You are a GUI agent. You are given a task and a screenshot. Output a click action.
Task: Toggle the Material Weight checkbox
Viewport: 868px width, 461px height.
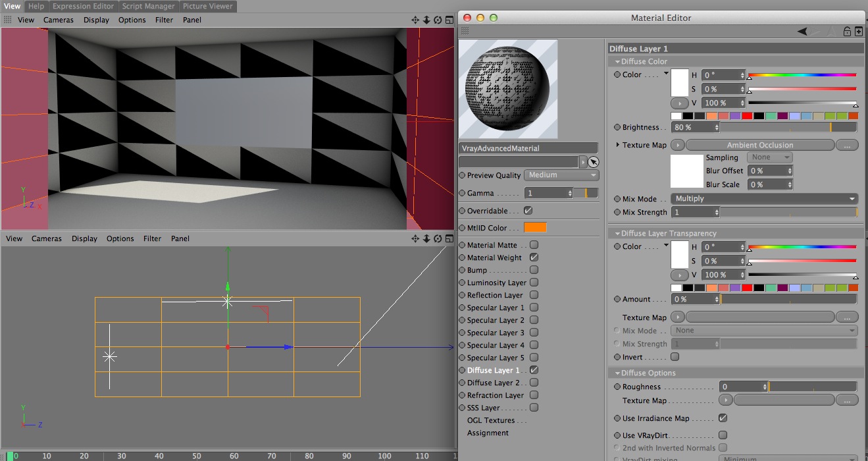[534, 258]
